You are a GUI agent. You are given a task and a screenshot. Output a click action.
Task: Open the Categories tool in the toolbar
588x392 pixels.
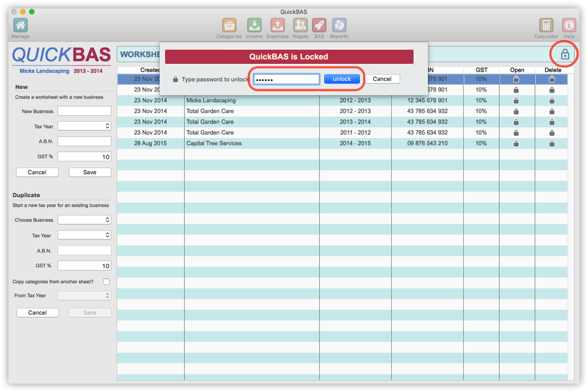coord(229,24)
